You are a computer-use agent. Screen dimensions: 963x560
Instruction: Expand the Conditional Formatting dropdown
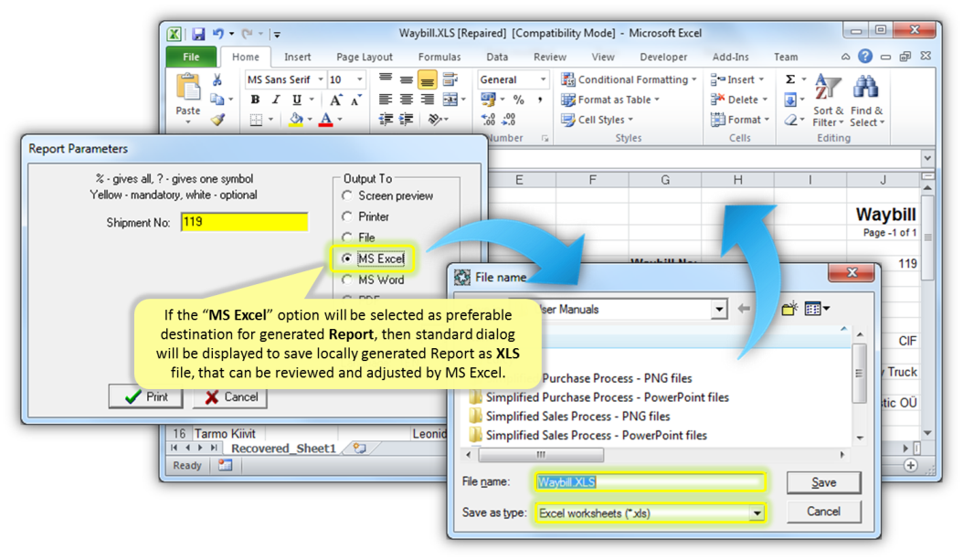tap(694, 79)
